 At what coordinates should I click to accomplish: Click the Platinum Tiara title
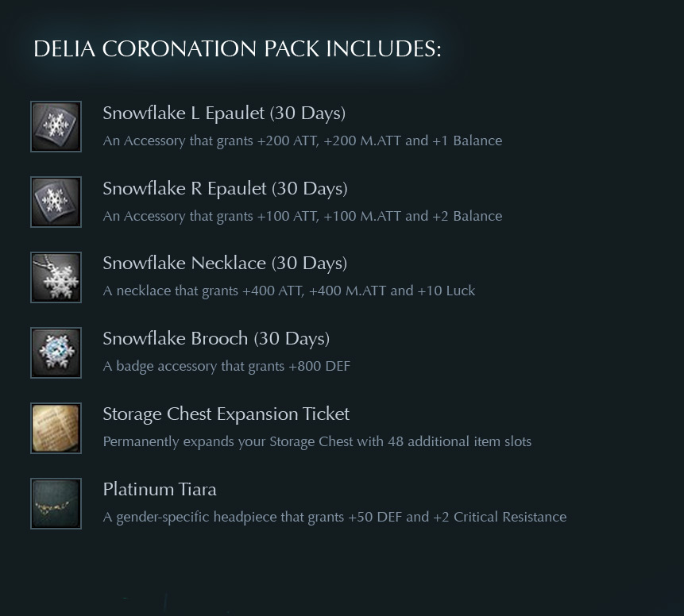click(x=160, y=489)
